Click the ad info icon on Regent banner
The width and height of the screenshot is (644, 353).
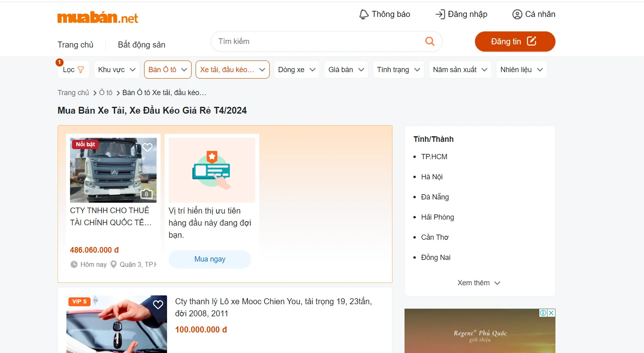[543, 313]
